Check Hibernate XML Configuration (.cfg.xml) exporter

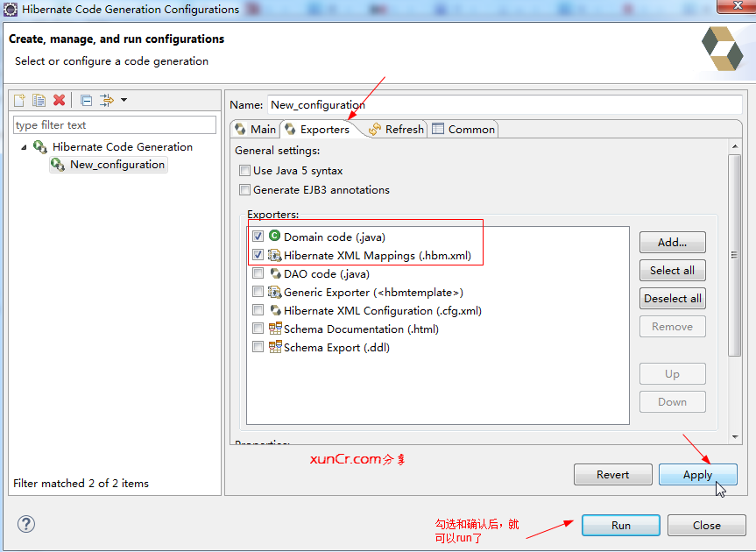click(x=258, y=310)
